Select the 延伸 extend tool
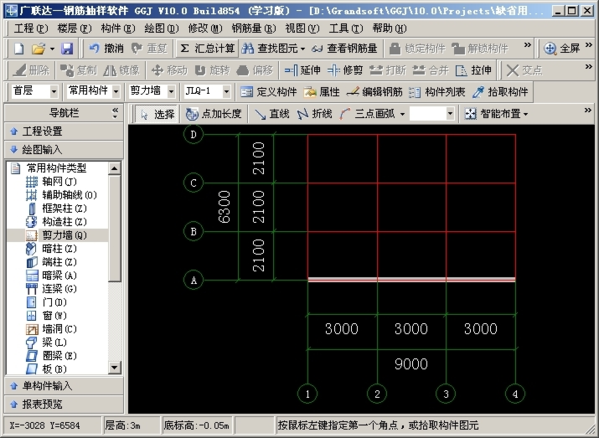 (x=302, y=70)
